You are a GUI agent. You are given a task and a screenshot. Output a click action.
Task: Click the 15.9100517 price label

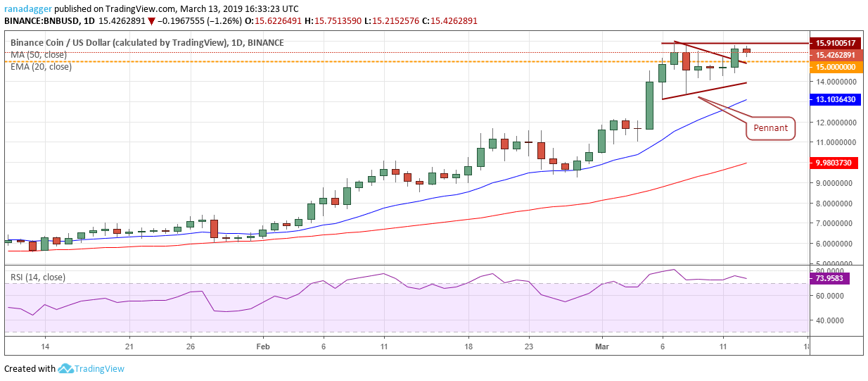tap(835, 43)
